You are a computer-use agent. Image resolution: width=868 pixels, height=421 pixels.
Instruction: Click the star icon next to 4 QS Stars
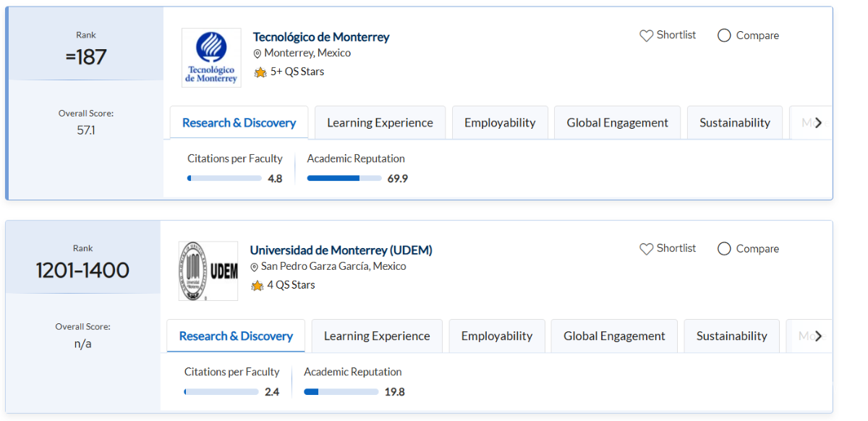pos(257,285)
